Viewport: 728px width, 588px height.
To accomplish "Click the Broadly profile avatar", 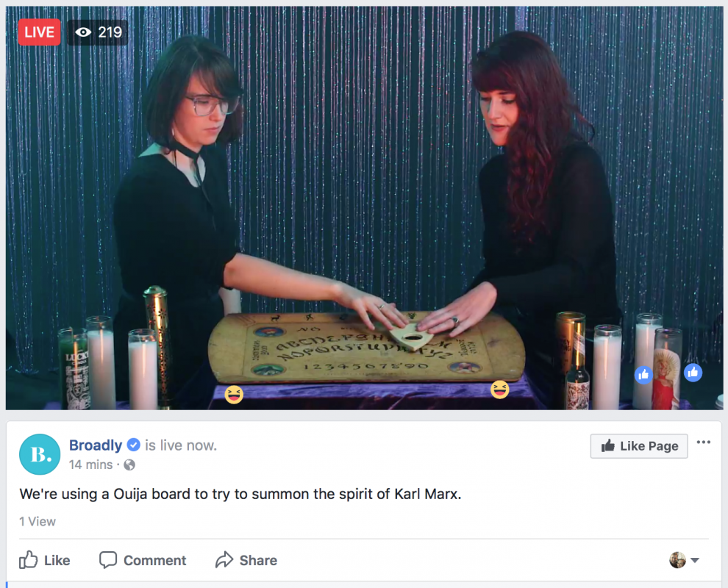I will point(40,454).
